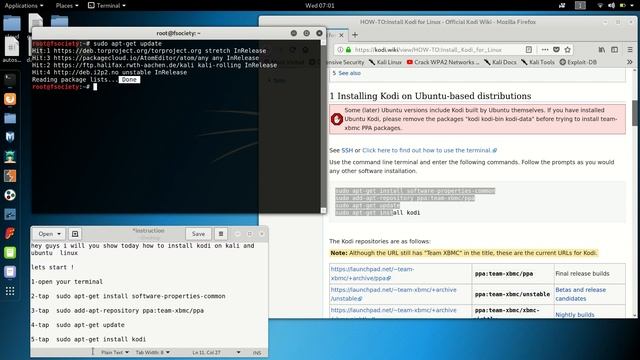Click the See also contents link
640x360 pixels.
(349, 73)
